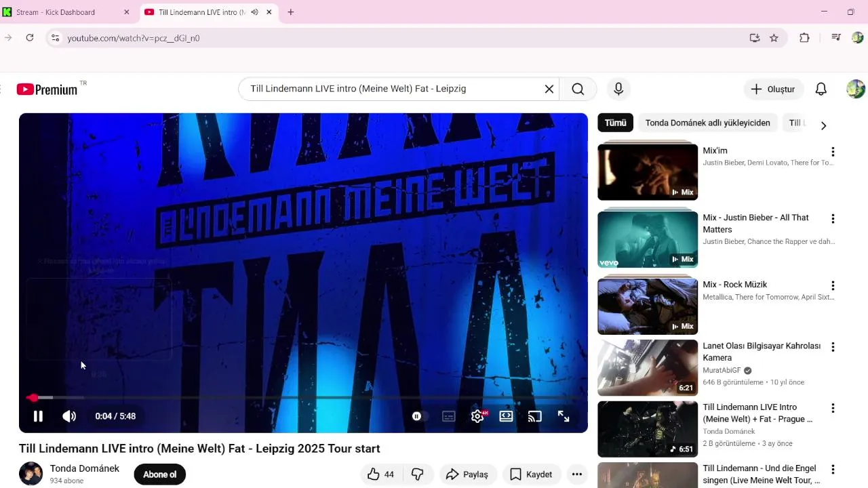Bookmark this page star icon
Viewport: 868px width, 488px height.
pos(774,38)
